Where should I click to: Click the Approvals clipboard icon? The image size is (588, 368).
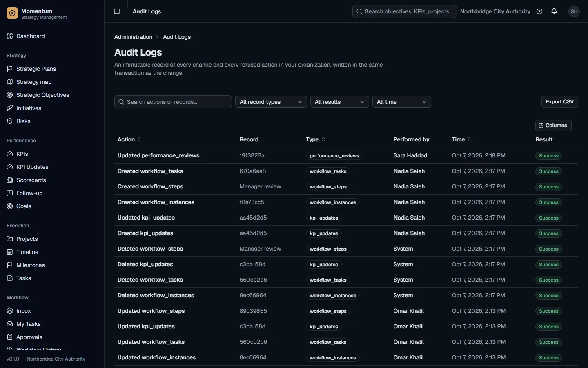(10, 337)
